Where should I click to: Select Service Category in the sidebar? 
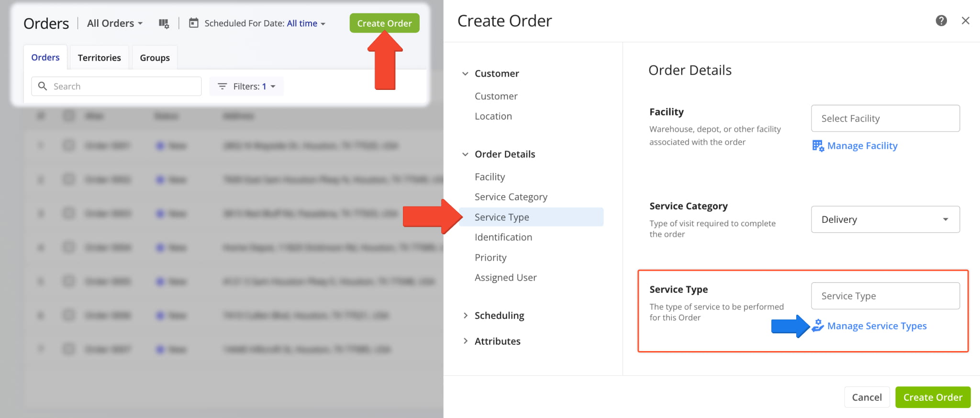[x=511, y=197]
